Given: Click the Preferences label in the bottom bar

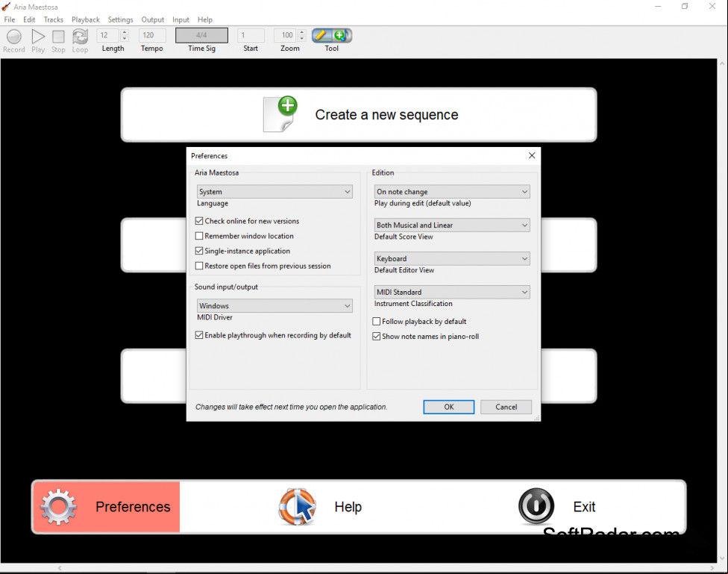Looking at the screenshot, I should pos(133,507).
